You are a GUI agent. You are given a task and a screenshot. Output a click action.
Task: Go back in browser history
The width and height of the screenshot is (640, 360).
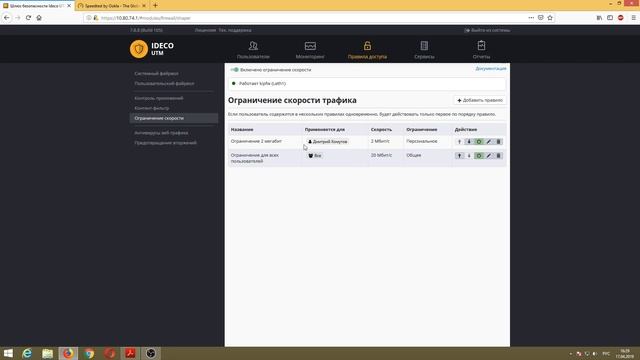click(x=7, y=18)
